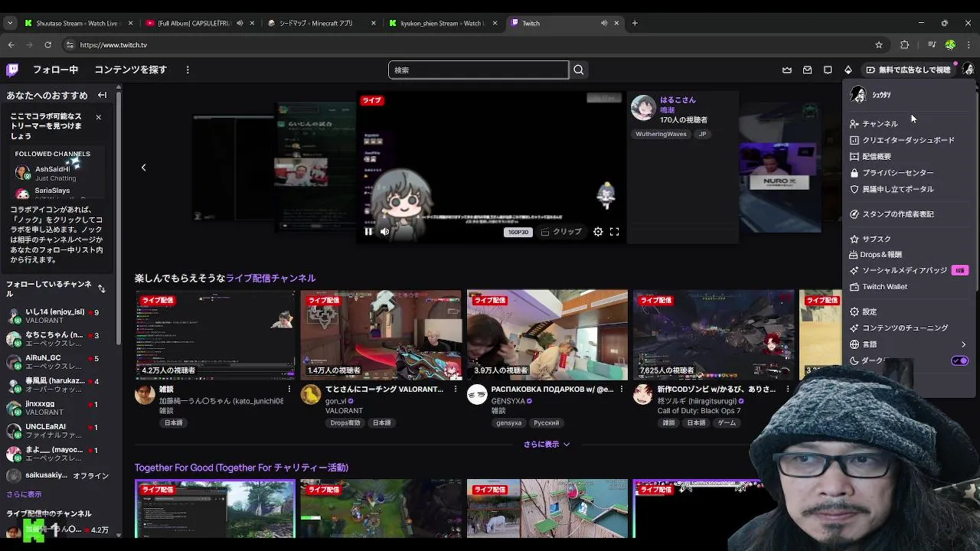Click コンテンツを探す navigation link
The height and width of the screenshot is (551, 980).
(130, 70)
